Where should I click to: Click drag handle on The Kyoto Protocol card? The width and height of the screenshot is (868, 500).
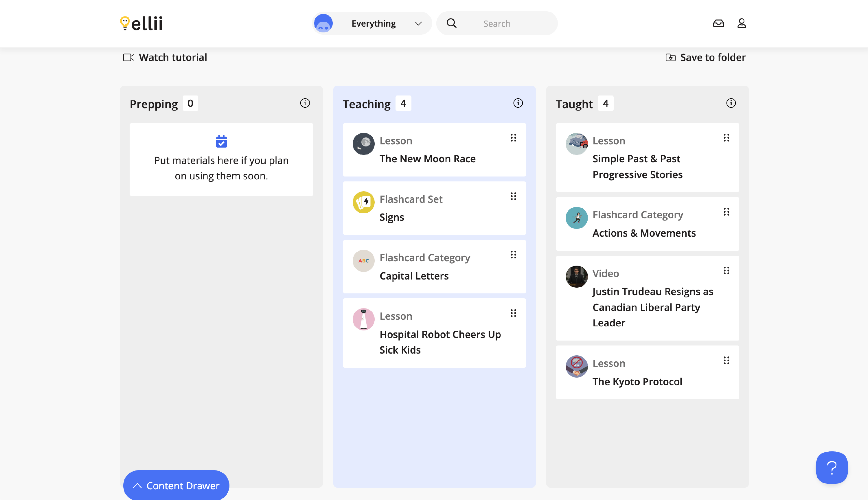[726, 360]
